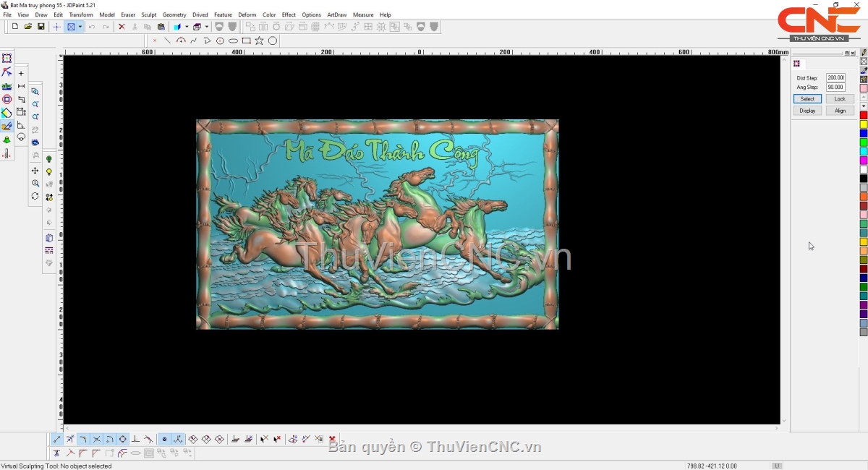Screen dimensions: 868x470
Task: Click the Open file folder icon
Action: tap(28, 27)
